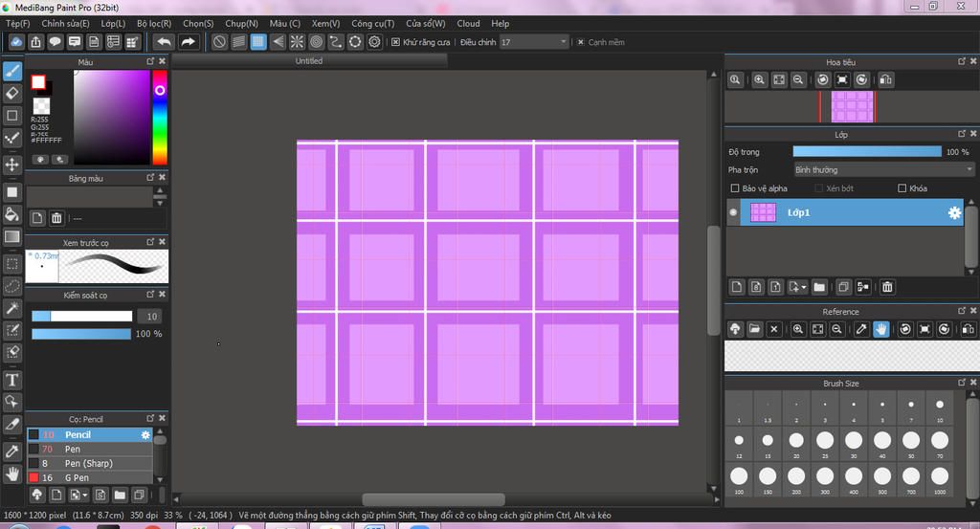Click the Undo arrow in toolbar
This screenshot has width=980, height=529.
(164, 42)
